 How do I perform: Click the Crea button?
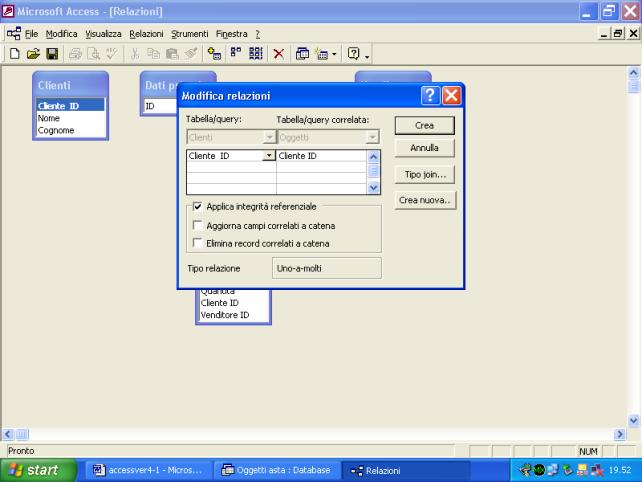coord(425,125)
